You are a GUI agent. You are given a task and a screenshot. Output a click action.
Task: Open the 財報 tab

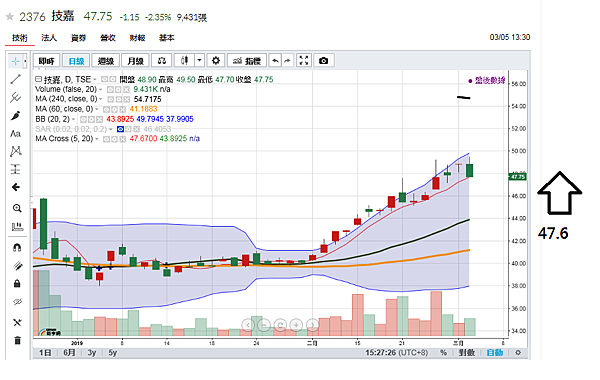pyautogui.click(x=137, y=38)
